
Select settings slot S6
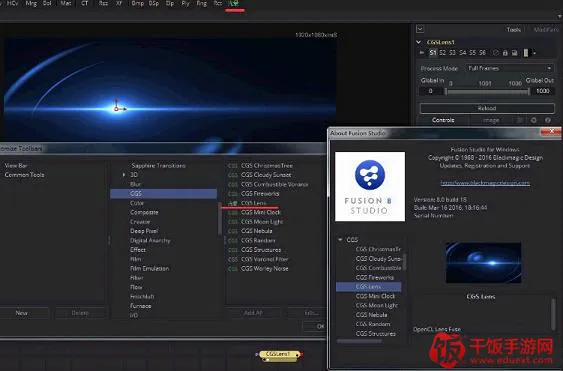coord(482,53)
